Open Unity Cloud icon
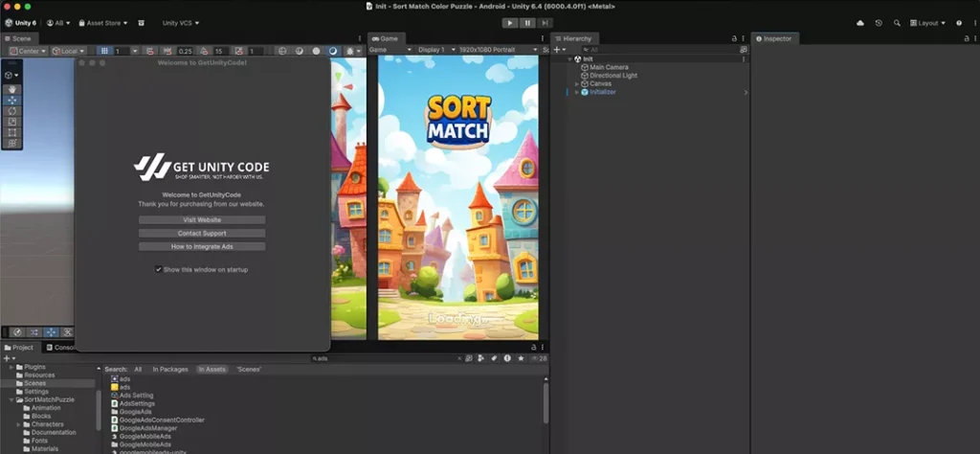 tap(860, 23)
